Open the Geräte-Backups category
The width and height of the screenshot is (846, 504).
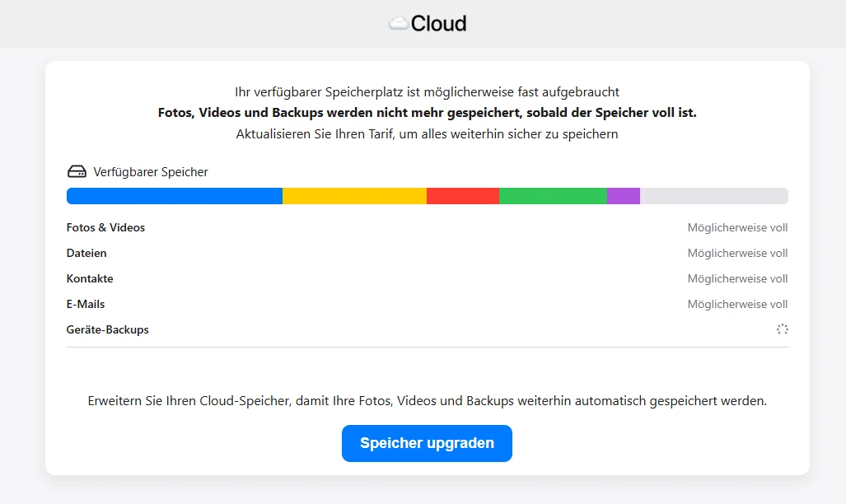pyautogui.click(x=107, y=329)
